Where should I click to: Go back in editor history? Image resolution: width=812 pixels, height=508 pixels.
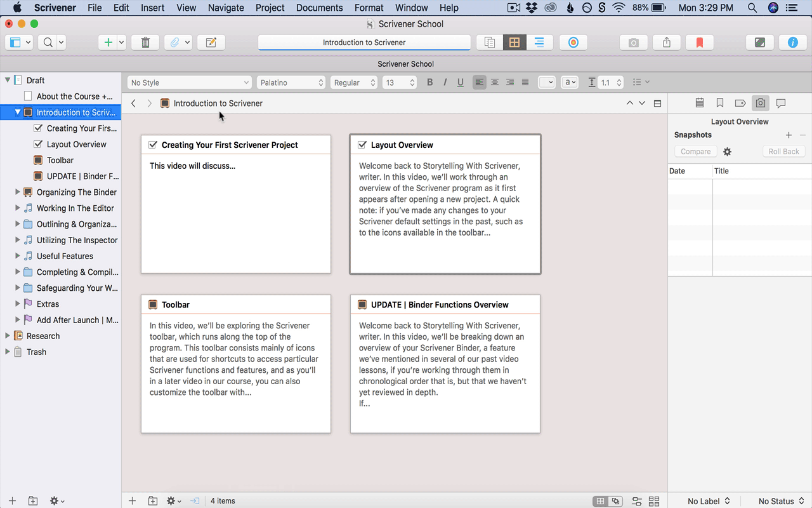click(133, 103)
